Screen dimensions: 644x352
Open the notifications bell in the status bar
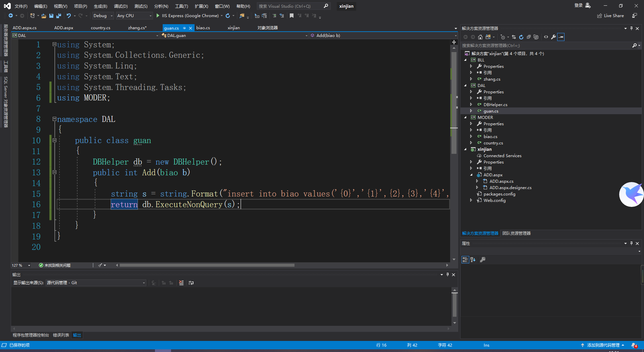pos(634,345)
